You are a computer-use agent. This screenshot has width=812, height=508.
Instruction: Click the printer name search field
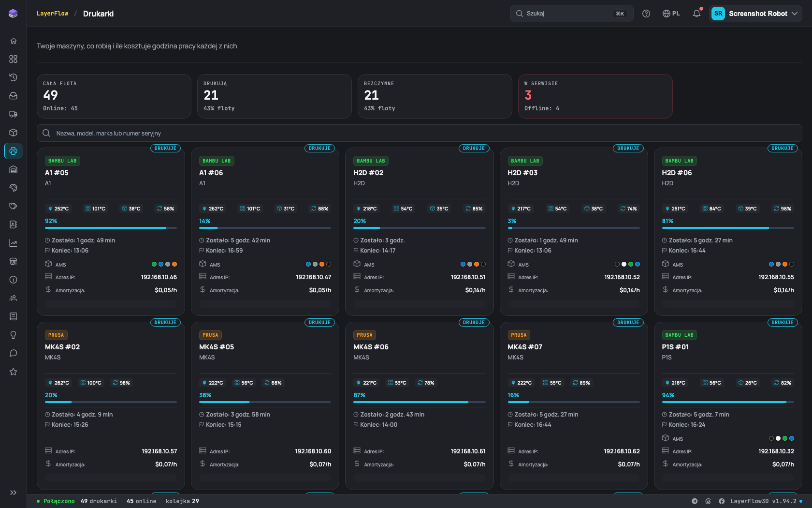click(419, 133)
